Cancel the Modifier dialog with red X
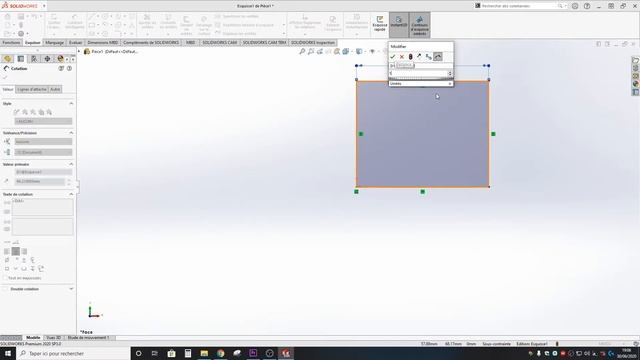This screenshot has height=360, width=640. pyautogui.click(x=402, y=57)
